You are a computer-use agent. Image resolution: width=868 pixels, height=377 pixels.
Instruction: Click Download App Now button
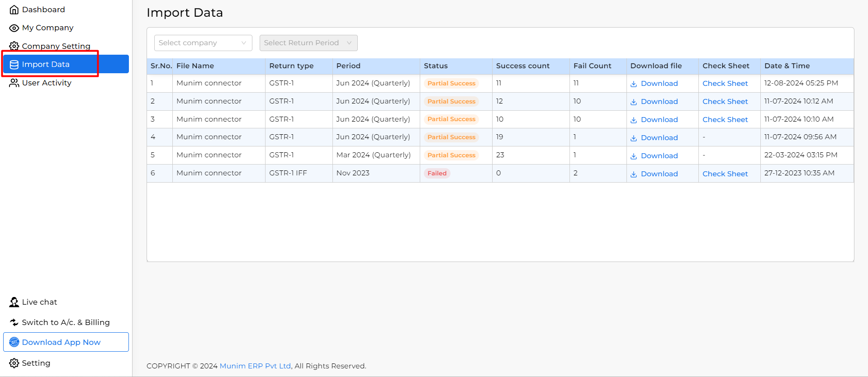66,342
